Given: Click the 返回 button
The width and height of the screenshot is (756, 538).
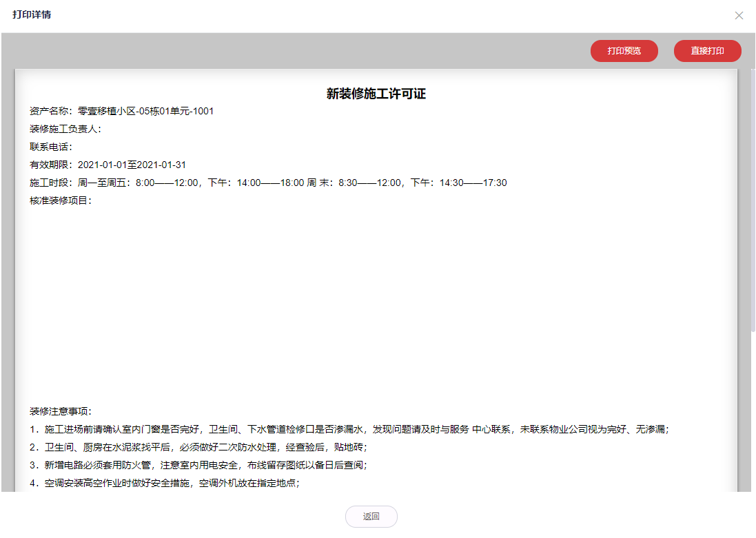Looking at the screenshot, I should coord(371,517).
